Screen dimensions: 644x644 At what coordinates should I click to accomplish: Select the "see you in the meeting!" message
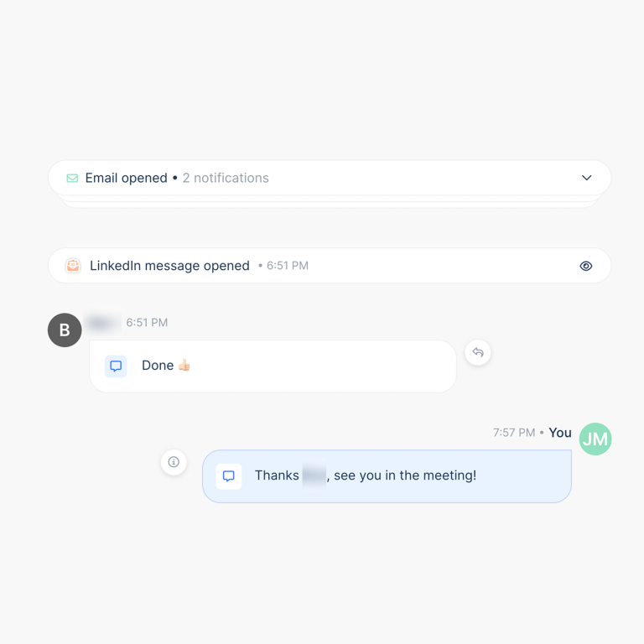pos(405,475)
